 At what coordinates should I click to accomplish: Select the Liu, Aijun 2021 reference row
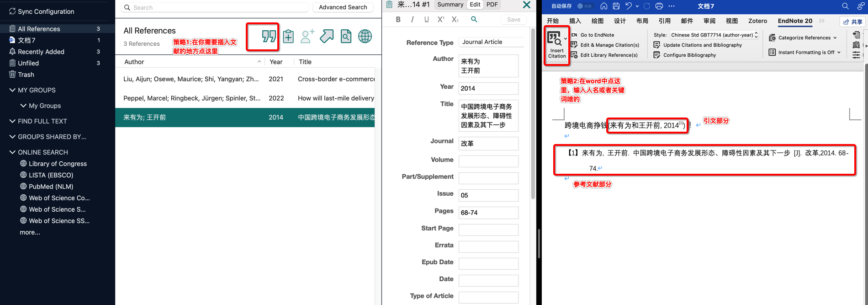245,79
